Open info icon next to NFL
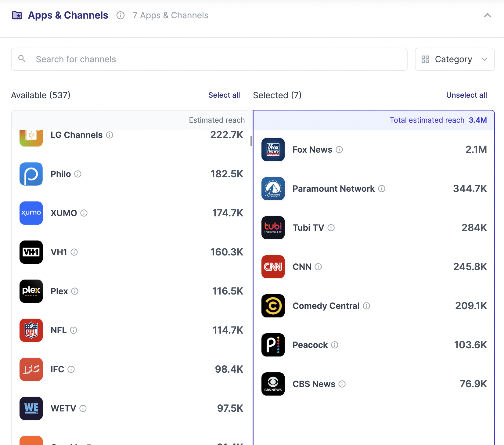 coord(74,330)
